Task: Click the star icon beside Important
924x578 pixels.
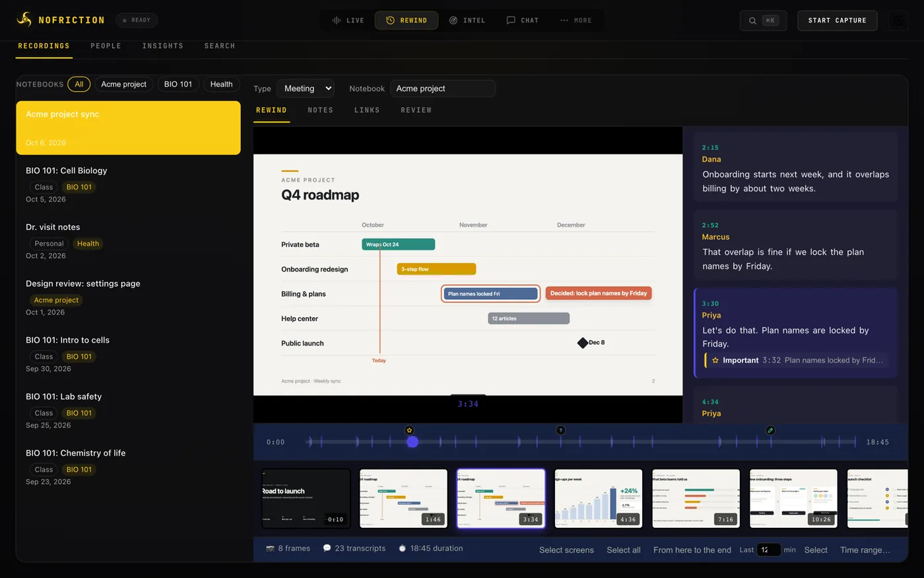Action: 715,360
